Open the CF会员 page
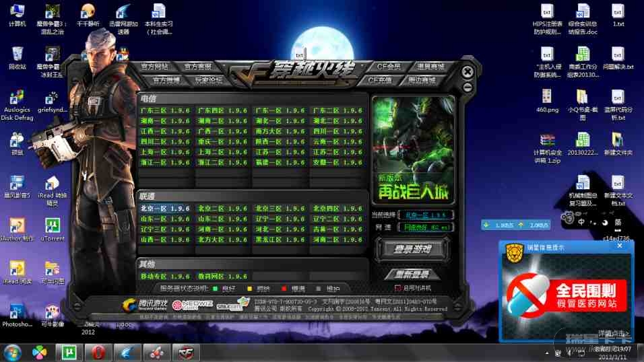This screenshot has height=362, width=644. point(389,67)
